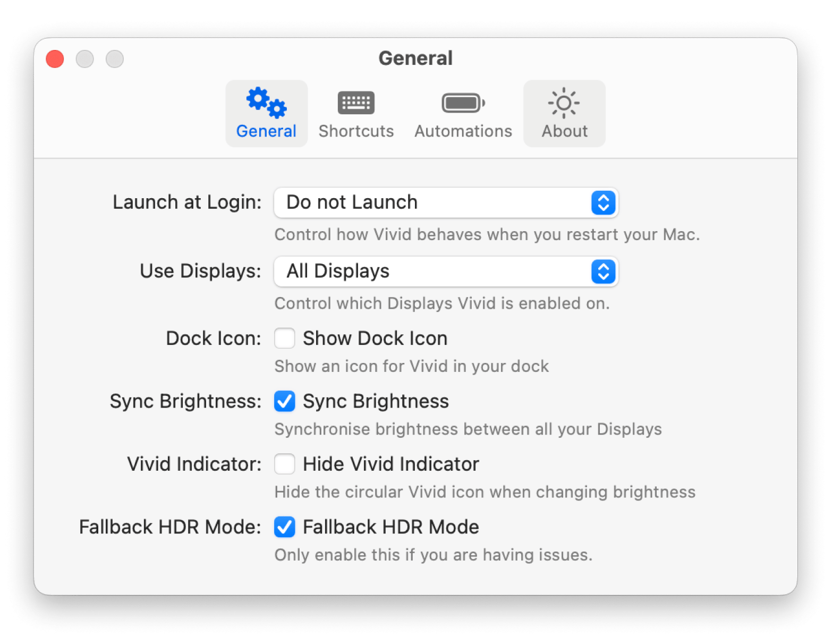Viewport: 833px width, 644px height.
Task: Tick the Hide Vivid Indicator checkbox
Action: tap(285, 464)
